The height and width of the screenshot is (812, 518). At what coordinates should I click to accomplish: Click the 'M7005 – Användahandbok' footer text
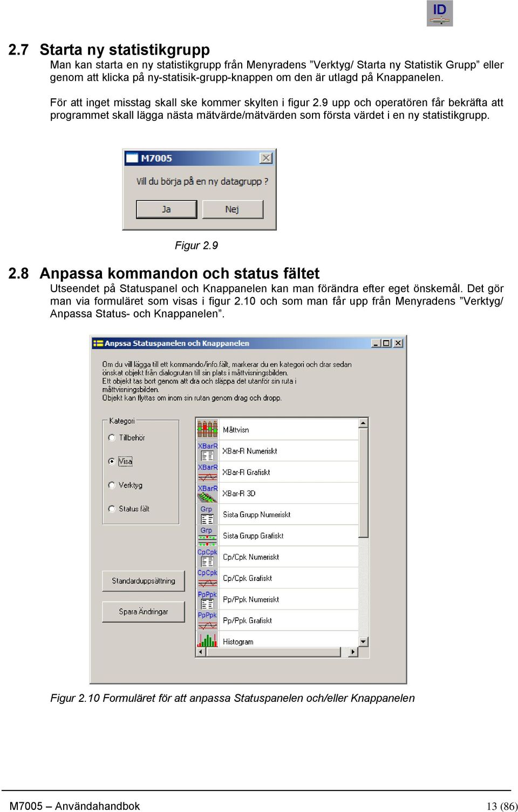point(74,806)
